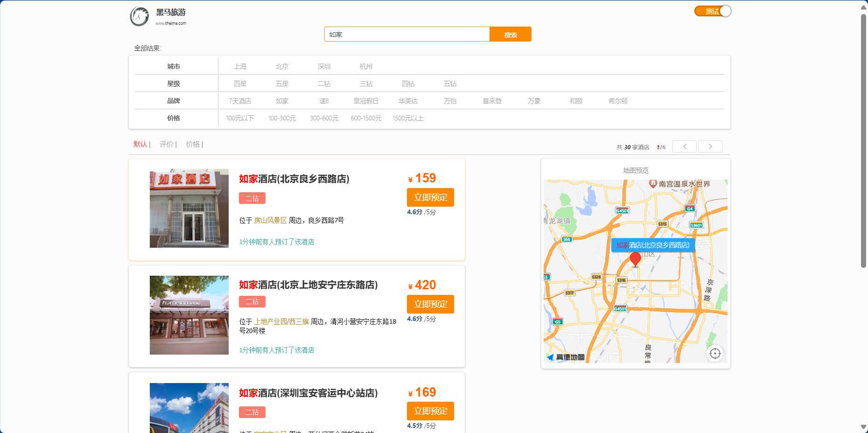Click the 4.6分 rating under ¥420
Image resolution: width=868 pixels, height=433 pixels.
point(414,319)
